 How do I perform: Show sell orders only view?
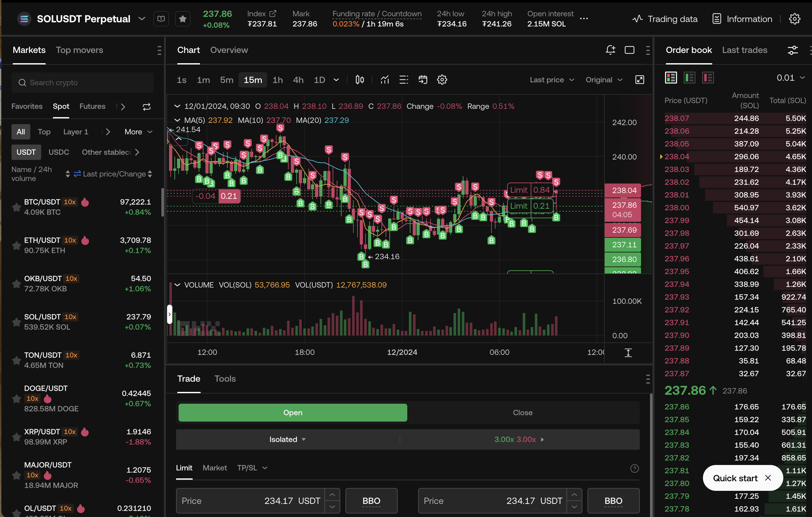[708, 78]
